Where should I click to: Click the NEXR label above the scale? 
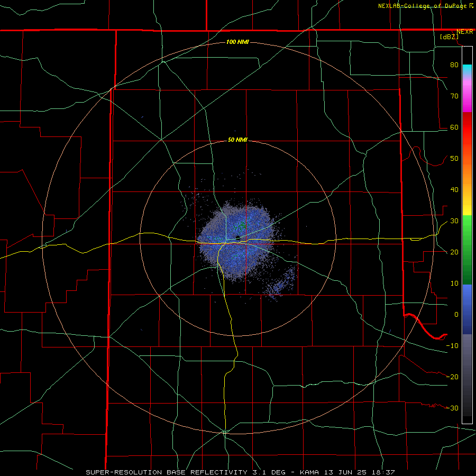pos(464,32)
